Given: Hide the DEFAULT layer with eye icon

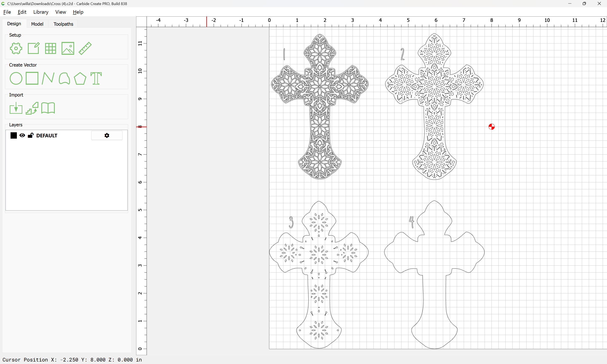Looking at the screenshot, I should 22,135.
